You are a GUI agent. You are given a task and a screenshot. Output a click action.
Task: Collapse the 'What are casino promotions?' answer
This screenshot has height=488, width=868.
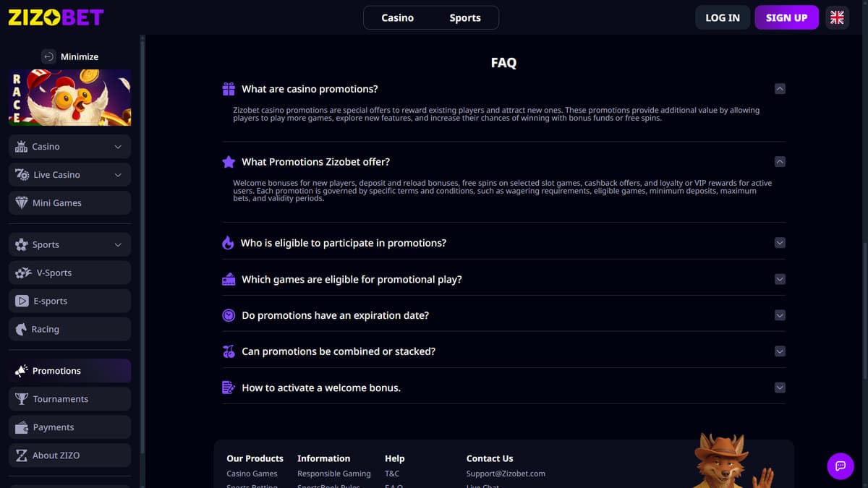[780, 89]
